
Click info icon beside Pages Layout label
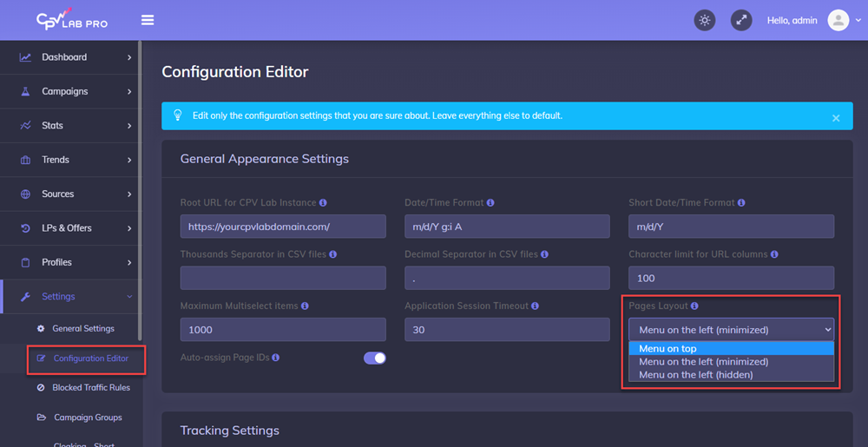pyautogui.click(x=694, y=306)
